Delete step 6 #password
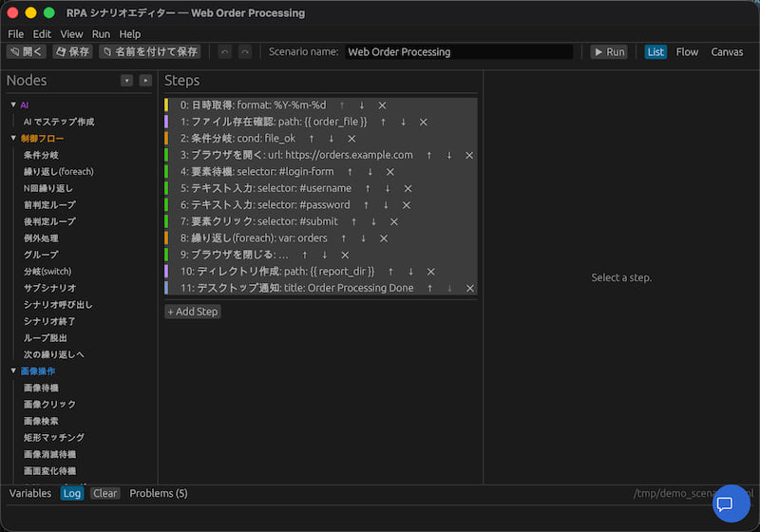The height and width of the screenshot is (532, 760). [407, 205]
